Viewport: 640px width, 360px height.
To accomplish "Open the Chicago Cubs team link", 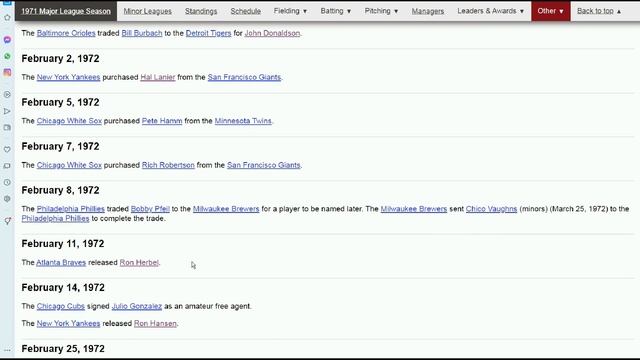I will tap(60, 306).
